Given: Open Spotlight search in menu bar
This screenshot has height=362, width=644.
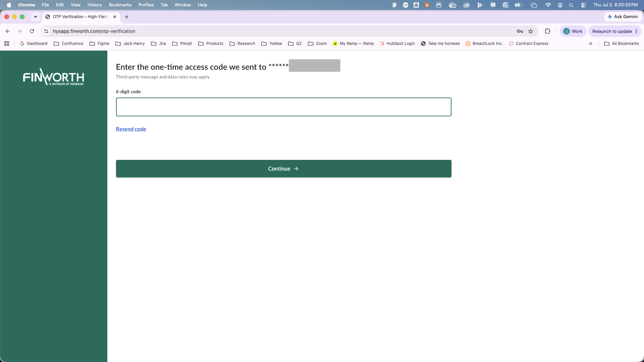Looking at the screenshot, I should point(571,5).
